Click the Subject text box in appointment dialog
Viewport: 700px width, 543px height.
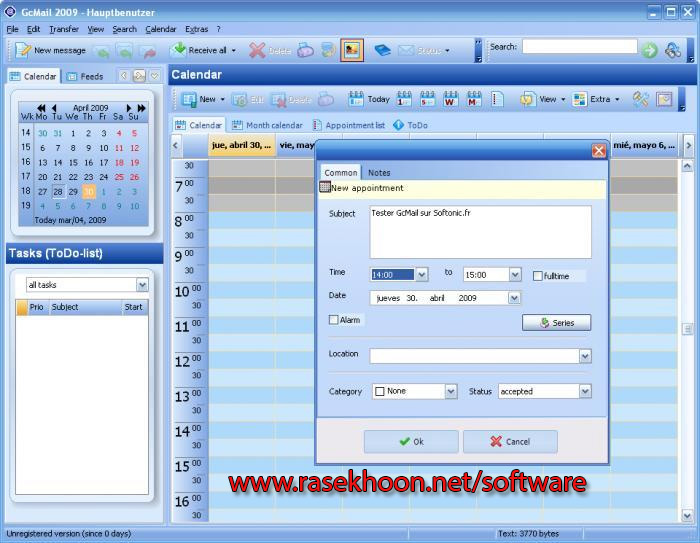480,232
